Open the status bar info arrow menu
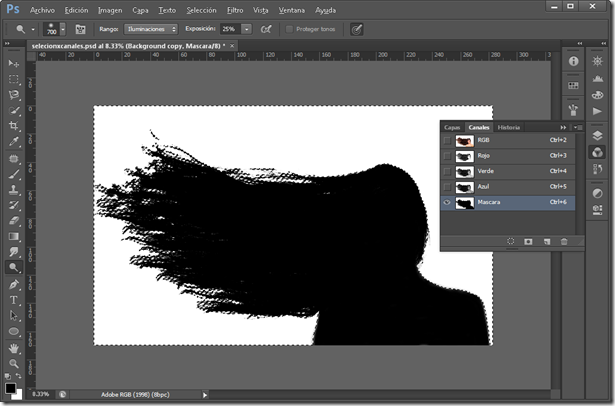The height and width of the screenshot is (406, 615). tap(205, 395)
